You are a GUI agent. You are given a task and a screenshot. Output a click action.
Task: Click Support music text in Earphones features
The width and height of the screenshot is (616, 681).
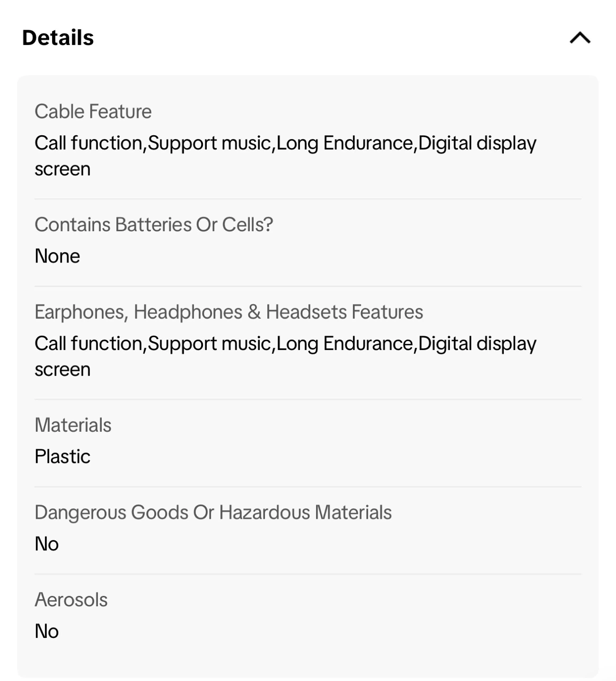click(209, 343)
